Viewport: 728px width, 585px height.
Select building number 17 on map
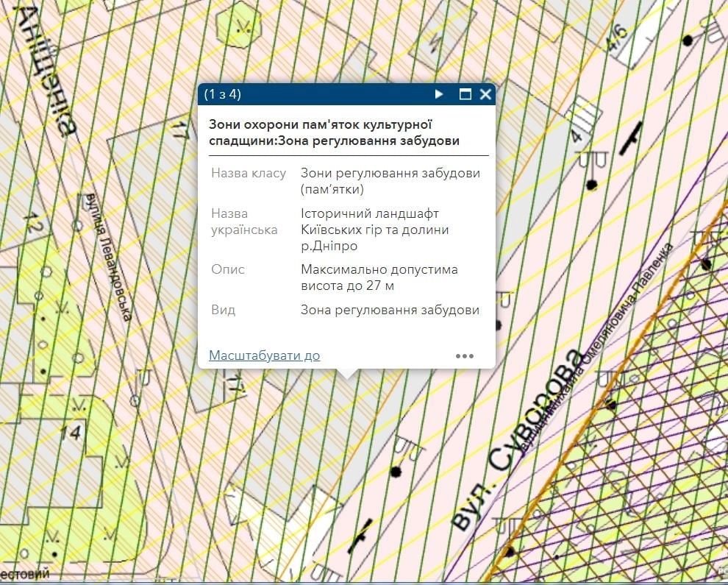(x=177, y=132)
